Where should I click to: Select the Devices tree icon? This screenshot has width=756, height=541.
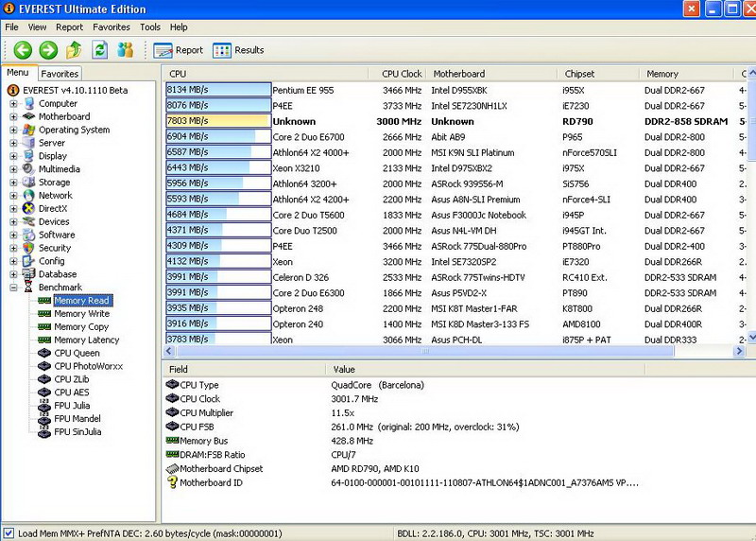pos(29,221)
